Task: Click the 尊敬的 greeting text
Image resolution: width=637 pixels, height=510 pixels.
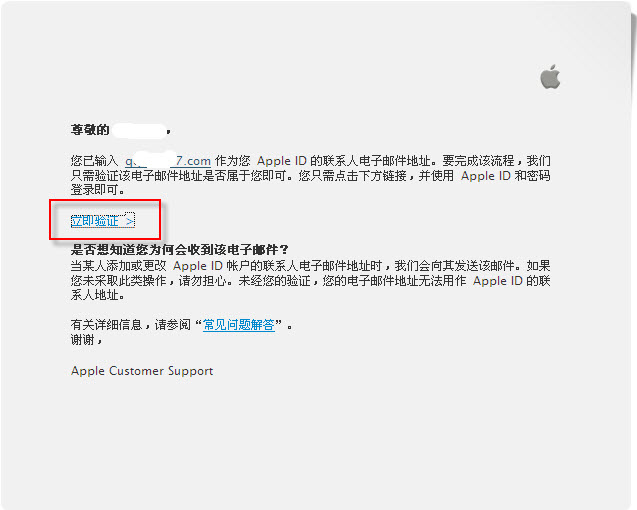Action: (90, 130)
